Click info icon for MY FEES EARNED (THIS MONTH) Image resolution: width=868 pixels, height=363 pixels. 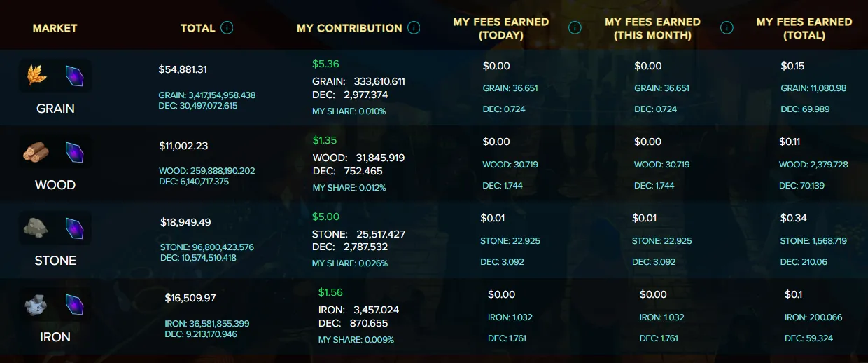pyautogui.click(x=727, y=28)
